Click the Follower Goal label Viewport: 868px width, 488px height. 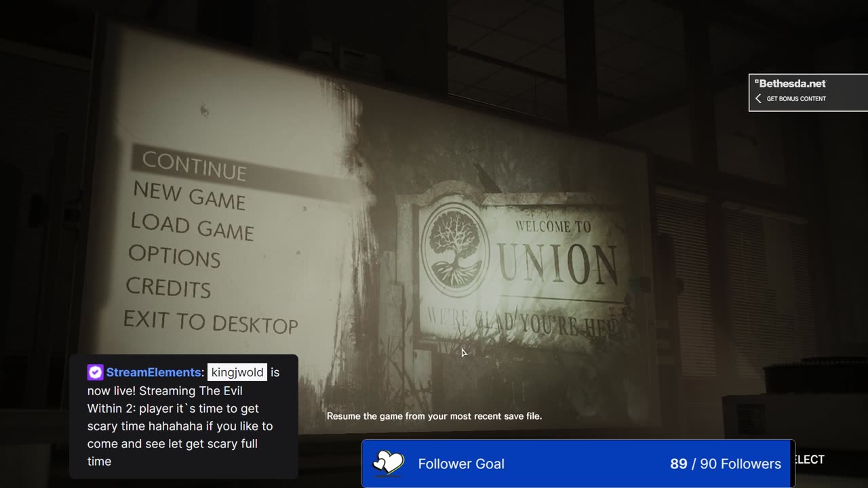pyautogui.click(x=461, y=464)
